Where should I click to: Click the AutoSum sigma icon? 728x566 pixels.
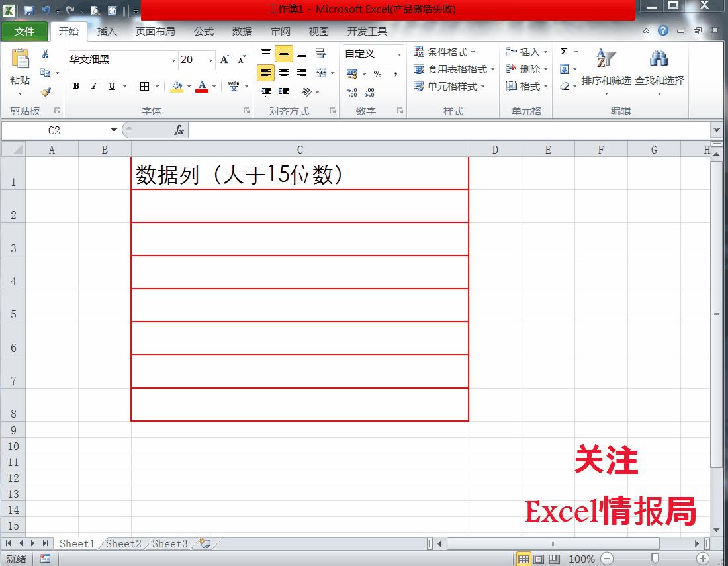pyautogui.click(x=564, y=52)
